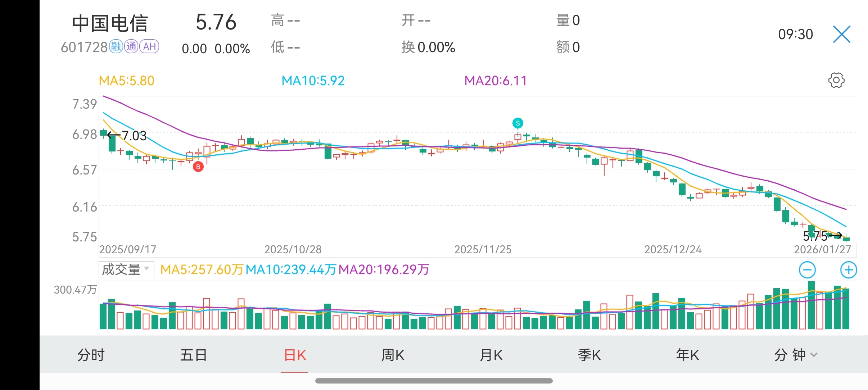The image size is (868, 390).
Task: Switch to 五日 five-day tab
Action: pyautogui.click(x=194, y=355)
